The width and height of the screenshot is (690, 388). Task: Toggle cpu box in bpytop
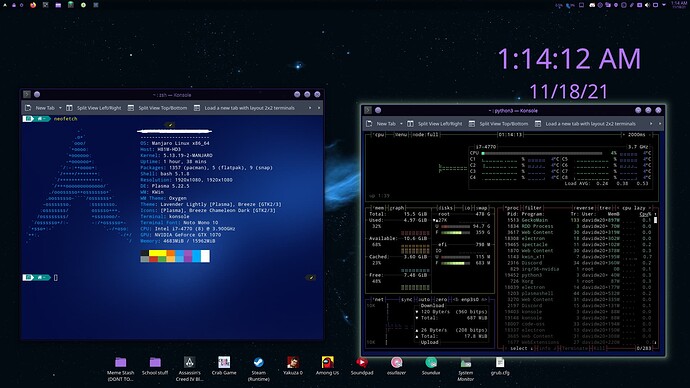379,135
